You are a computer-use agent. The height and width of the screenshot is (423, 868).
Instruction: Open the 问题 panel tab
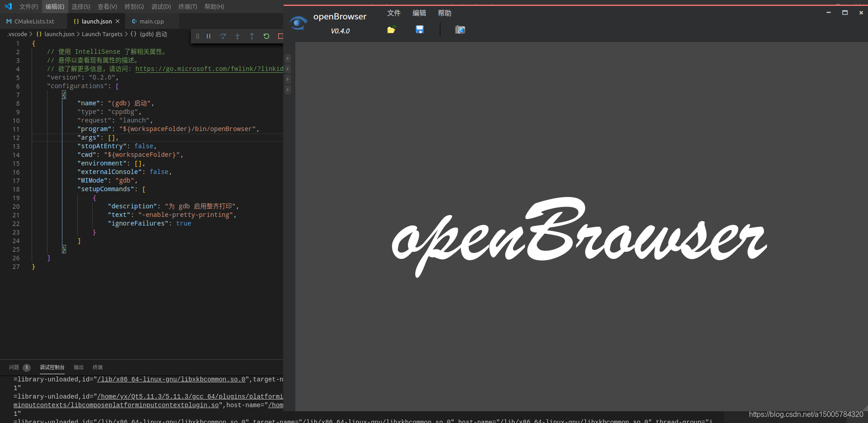(14, 367)
